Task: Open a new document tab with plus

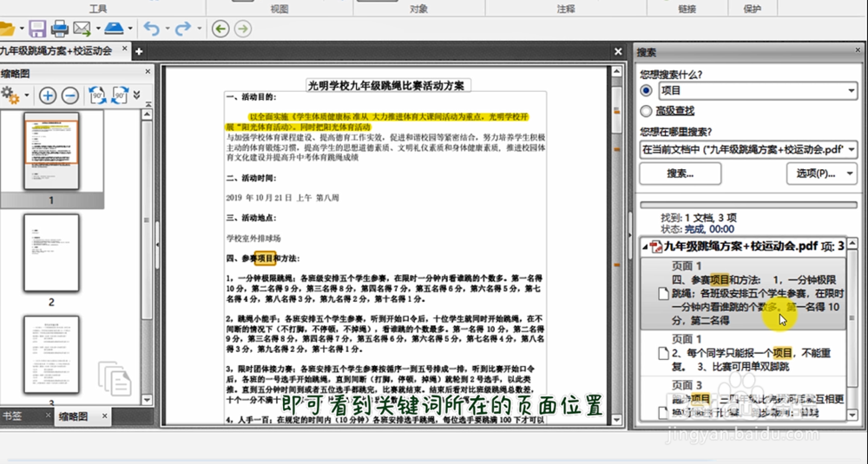Action: point(139,51)
